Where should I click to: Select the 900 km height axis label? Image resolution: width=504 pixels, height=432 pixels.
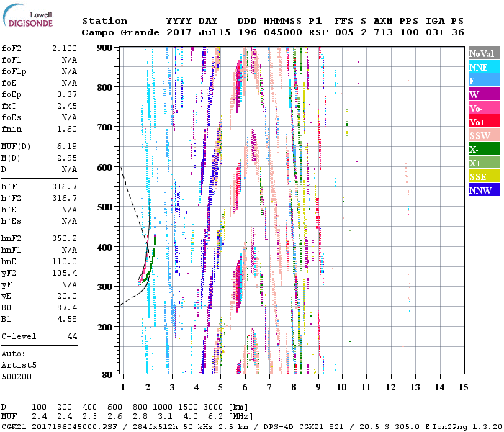[105, 48]
